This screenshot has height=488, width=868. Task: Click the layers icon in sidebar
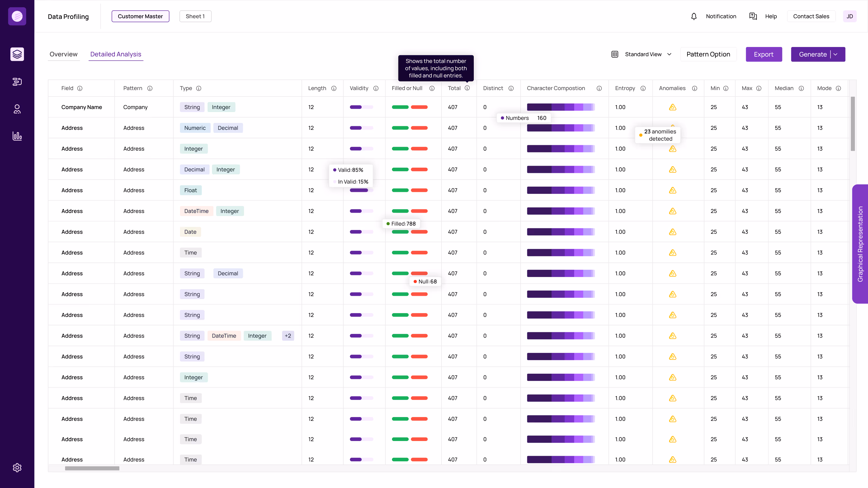pos(17,54)
